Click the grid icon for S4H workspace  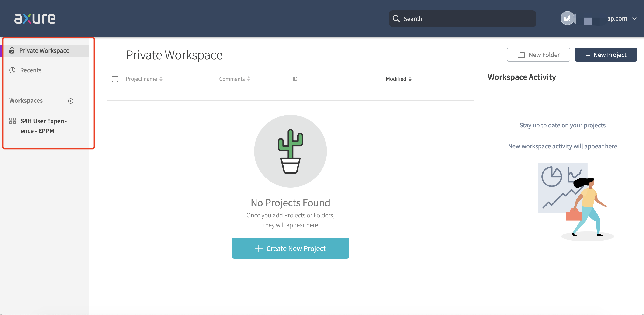[13, 121]
